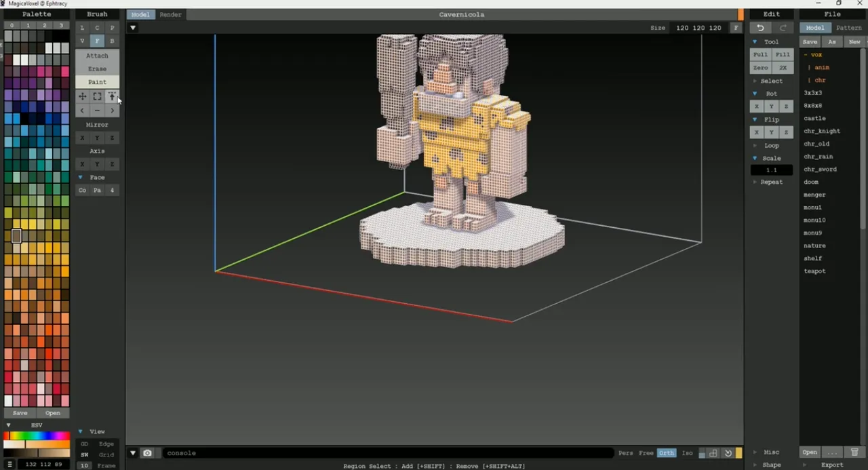Click the 2X tool button
This screenshot has height=470, width=868.
click(x=783, y=68)
